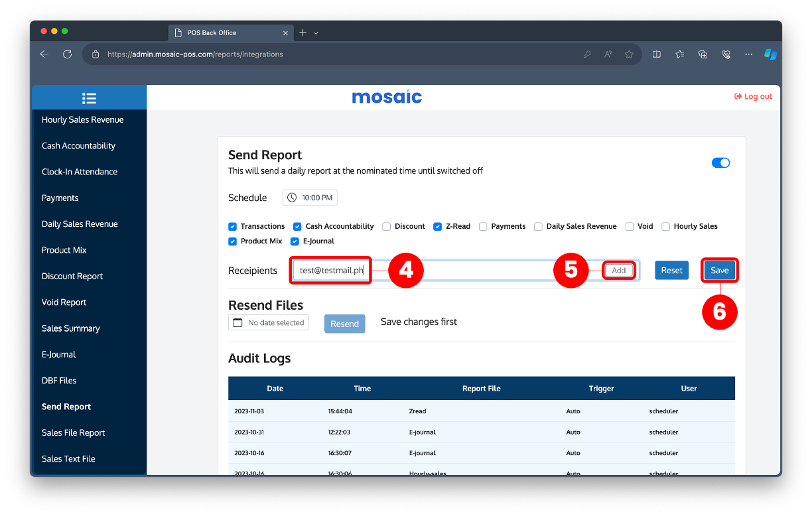The height and width of the screenshot is (516, 812).
Task: Open password key icon in address bar
Action: 587,54
